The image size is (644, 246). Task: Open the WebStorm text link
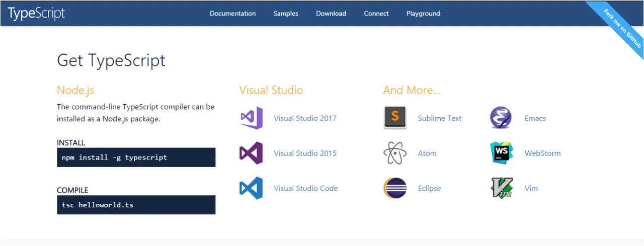tap(542, 153)
